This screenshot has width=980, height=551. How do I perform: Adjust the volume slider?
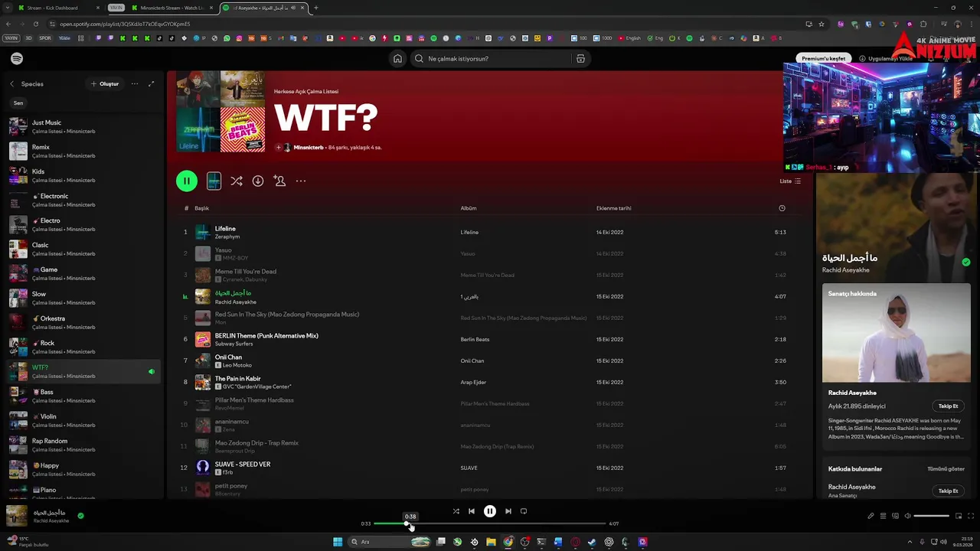coord(932,516)
